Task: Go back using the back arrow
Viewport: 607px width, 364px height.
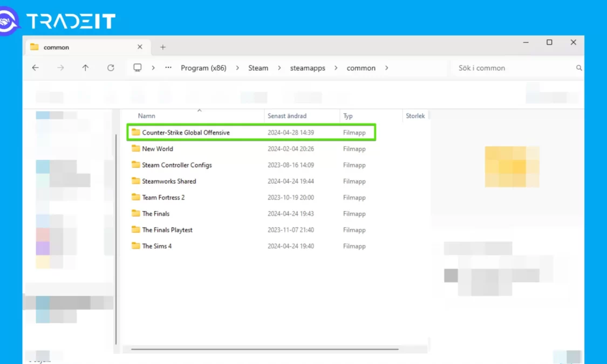Action: pos(35,68)
